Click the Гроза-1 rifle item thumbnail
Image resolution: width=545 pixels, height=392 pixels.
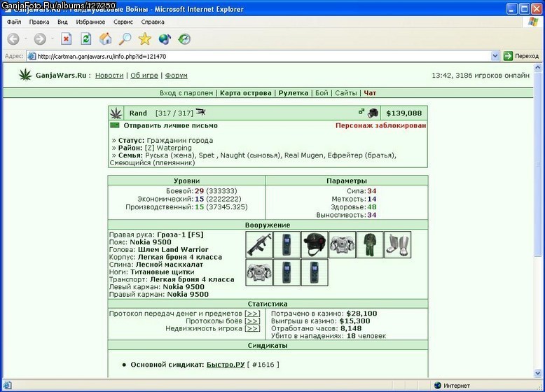click(259, 245)
